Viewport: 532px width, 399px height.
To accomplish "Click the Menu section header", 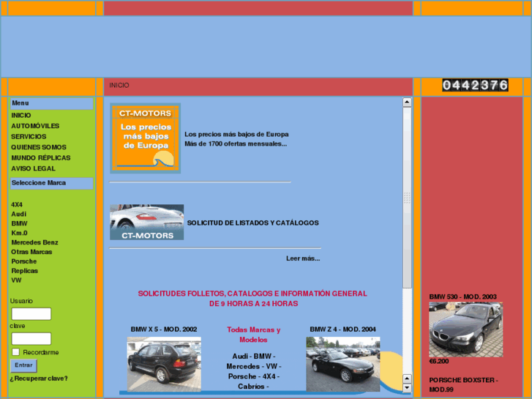I will click(51, 103).
